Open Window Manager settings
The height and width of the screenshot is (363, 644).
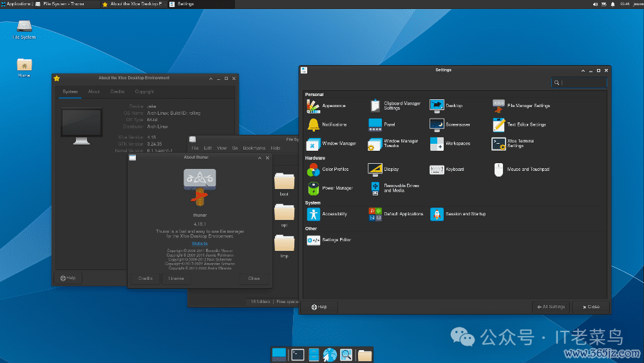[x=331, y=144]
